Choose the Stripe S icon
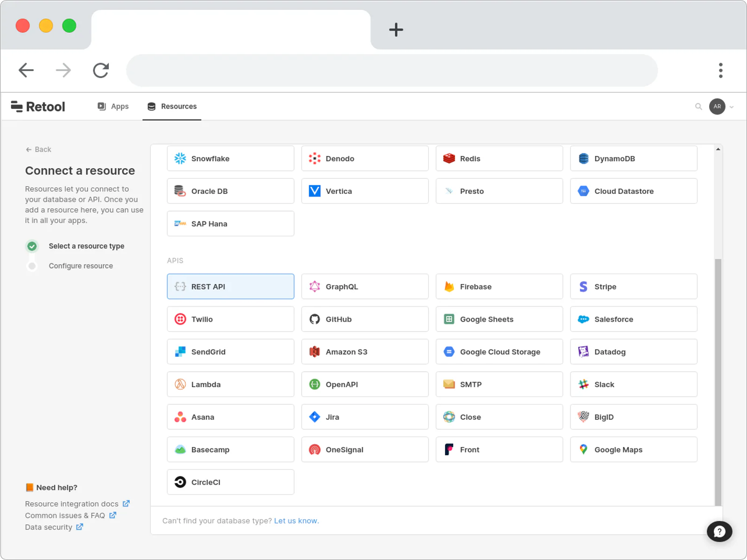The width and height of the screenshot is (747, 560). point(584,286)
